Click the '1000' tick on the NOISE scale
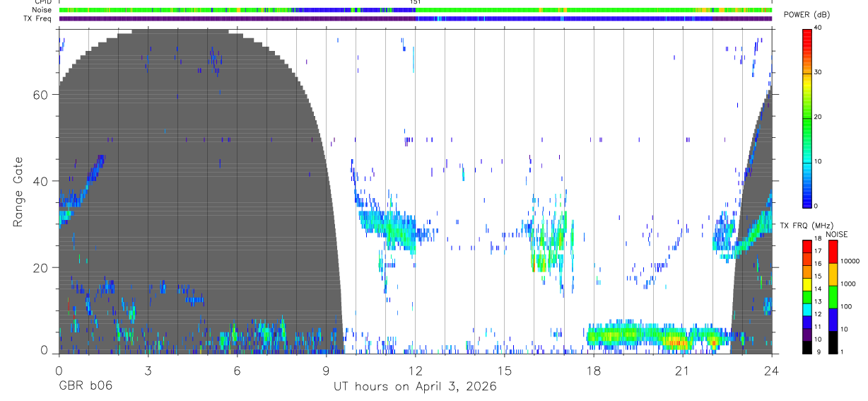The image size is (868, 401). 849,285
